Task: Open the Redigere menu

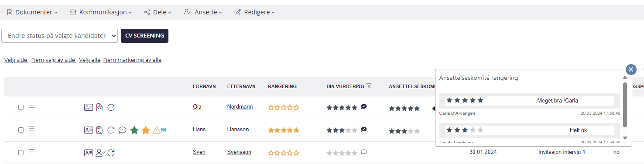Action: [255, 12]
